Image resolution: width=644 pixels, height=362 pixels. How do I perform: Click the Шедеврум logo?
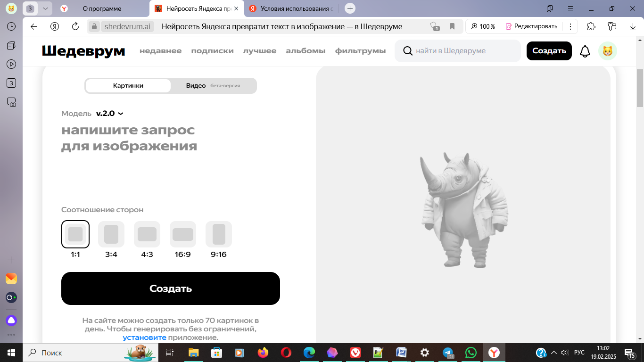click(x=83, y=51)
